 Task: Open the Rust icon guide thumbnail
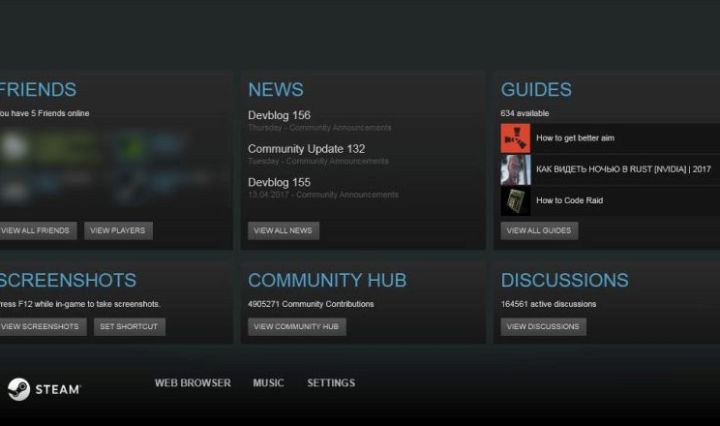point(515,138)
